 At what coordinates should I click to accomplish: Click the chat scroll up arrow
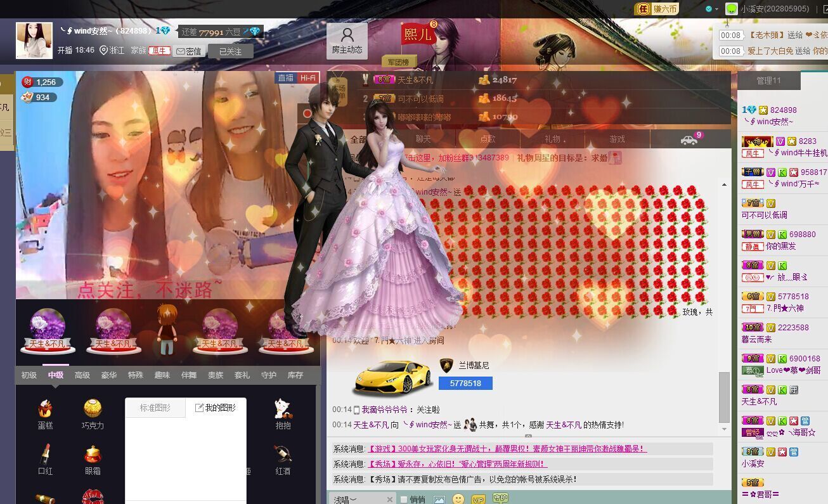point(724,184)
